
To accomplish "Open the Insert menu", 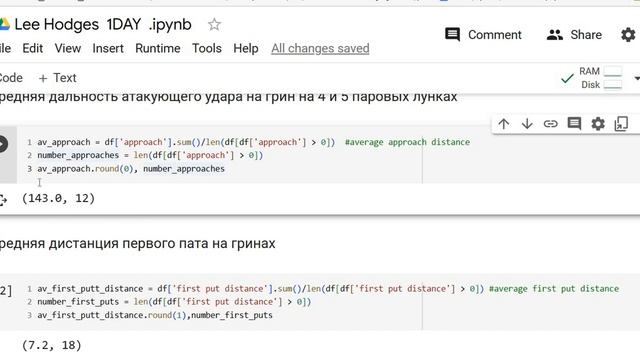I will tap(108, 48).
